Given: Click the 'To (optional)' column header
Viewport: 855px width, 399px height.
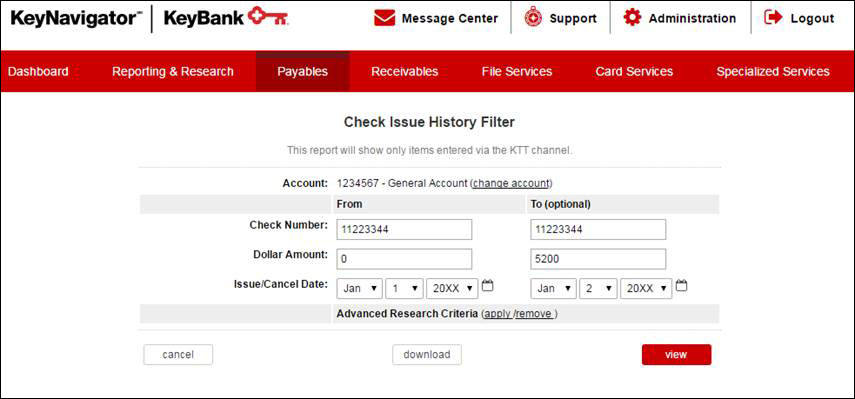Looking at the screenshot, I should (560, 204).
